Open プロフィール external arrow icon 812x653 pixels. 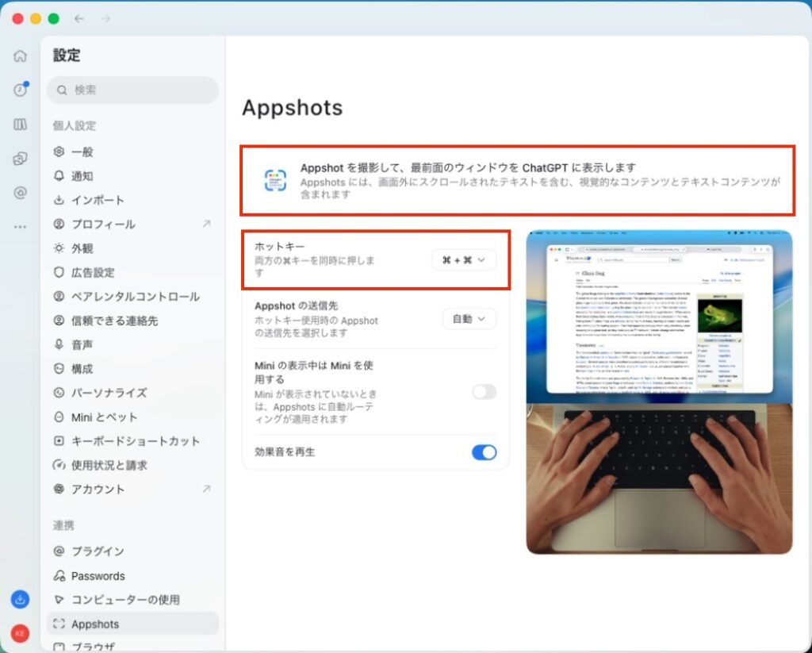207,224
